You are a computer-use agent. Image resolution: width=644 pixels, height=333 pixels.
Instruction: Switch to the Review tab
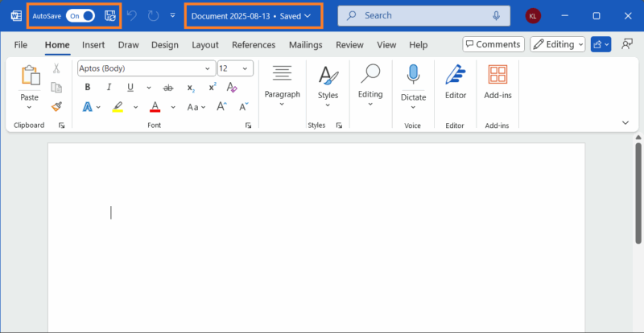coord(349,45)
